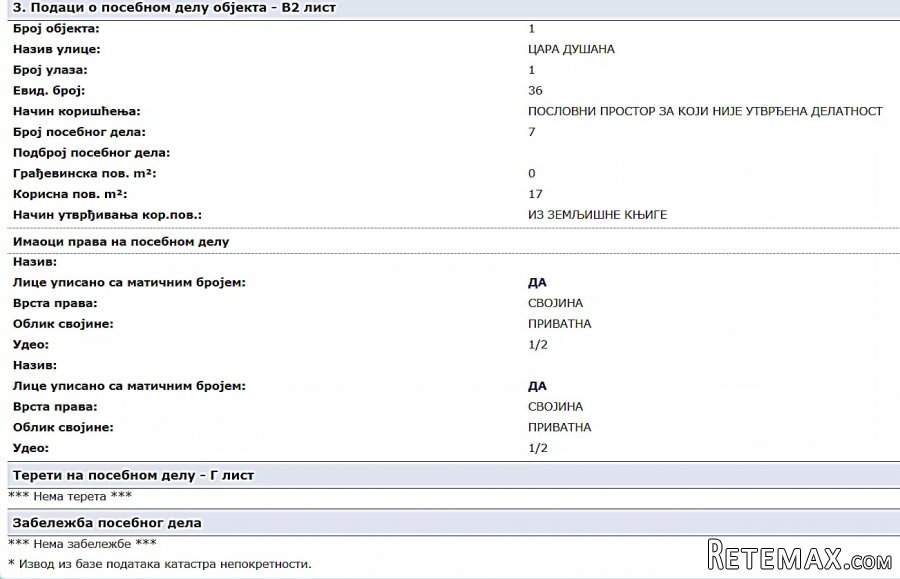Select the "Број посебног дела:" label

pyautogui.click(x=79, y=132)
